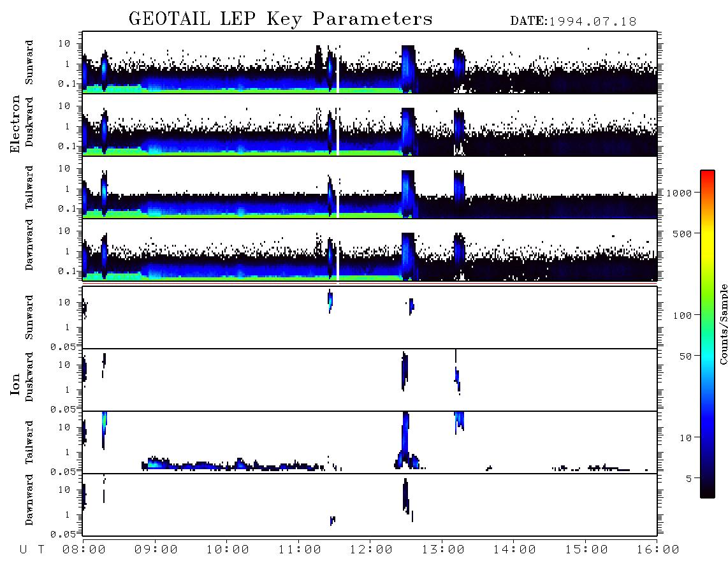Click the 11:00 time tick label
This screenshot has width=728, height=561.
point(300,550)
